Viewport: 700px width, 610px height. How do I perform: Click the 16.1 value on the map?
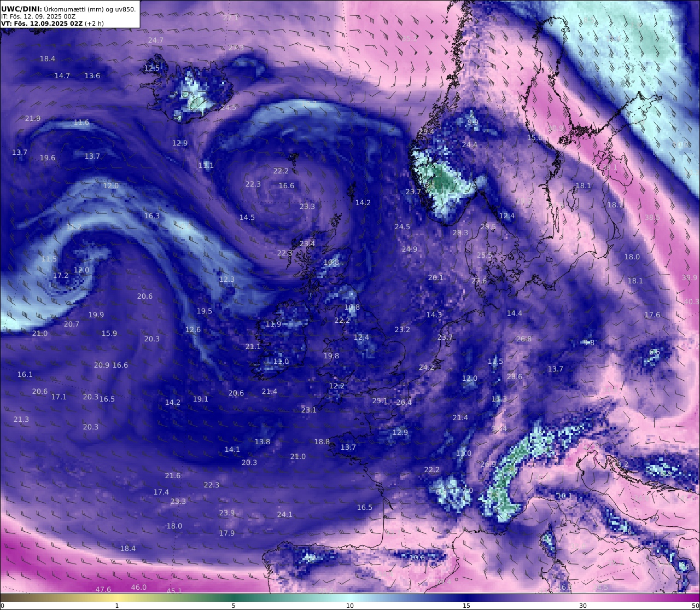click(x=25, y=375)
